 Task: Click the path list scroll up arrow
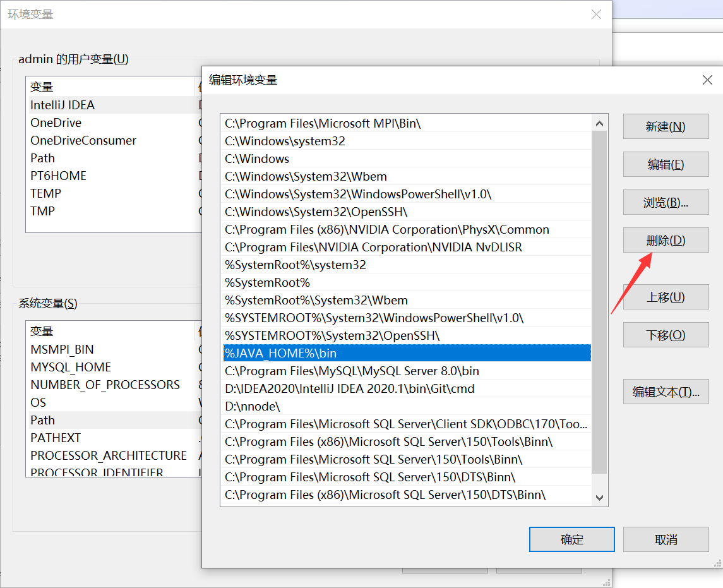[599, 123]
